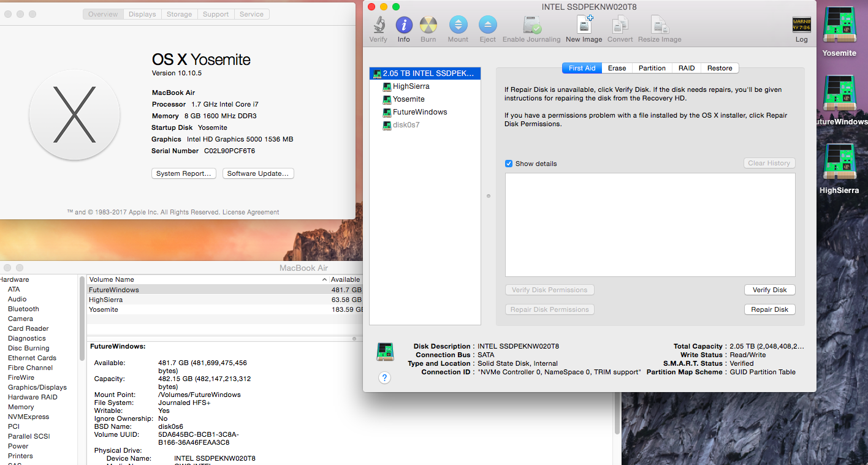Create a New Image from toolbar

(584, 25)
